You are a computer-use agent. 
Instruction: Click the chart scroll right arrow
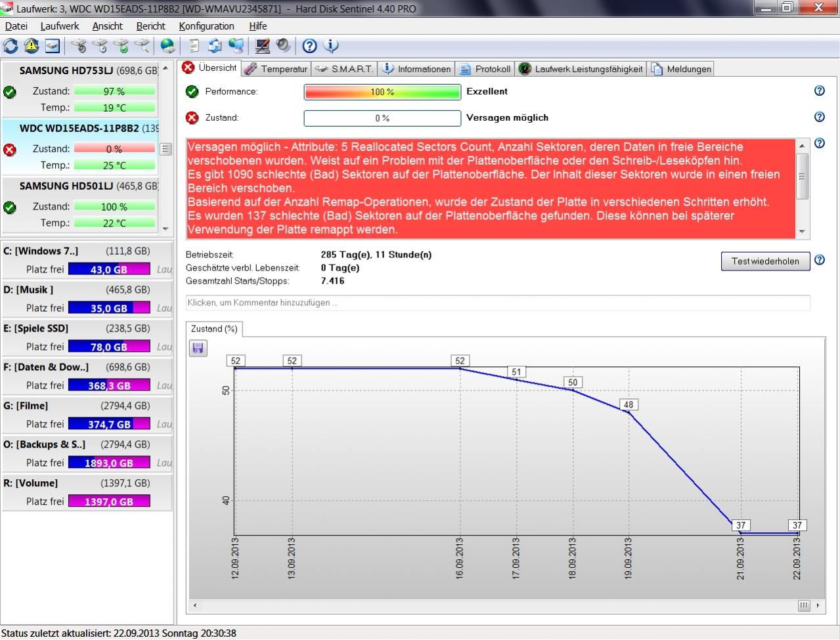(818, 605)
